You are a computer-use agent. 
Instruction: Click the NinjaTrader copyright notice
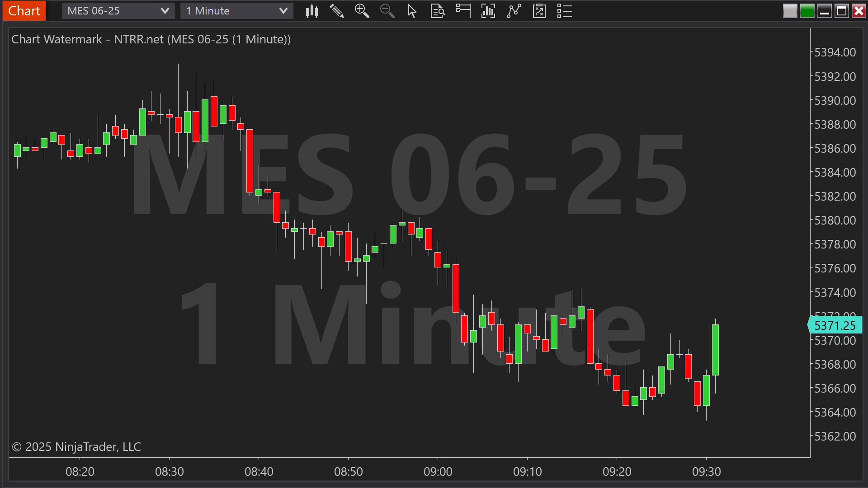pos(75,447)
